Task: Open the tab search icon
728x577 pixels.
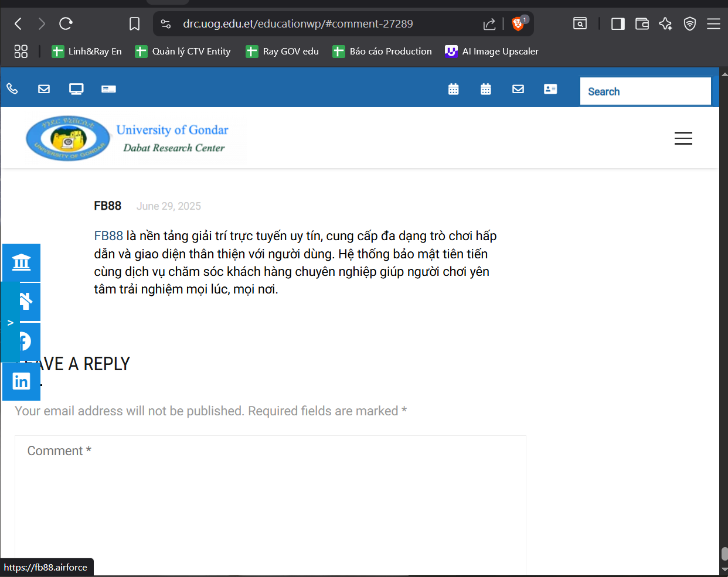Action: 580,23
